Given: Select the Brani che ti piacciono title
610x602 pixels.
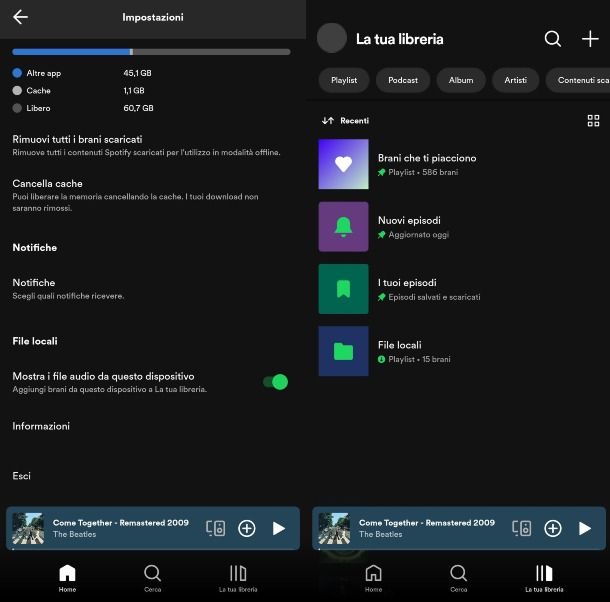Looking at the screenshot, I should [427, 158].
